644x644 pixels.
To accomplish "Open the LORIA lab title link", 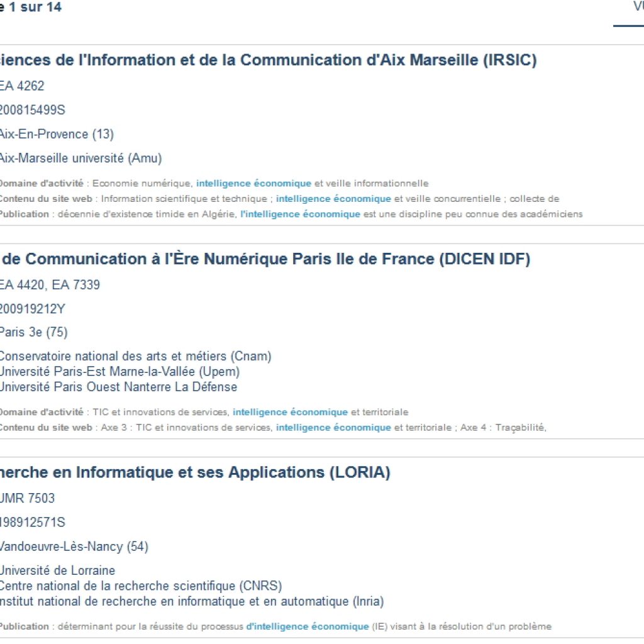I will [x=195, y=472].
